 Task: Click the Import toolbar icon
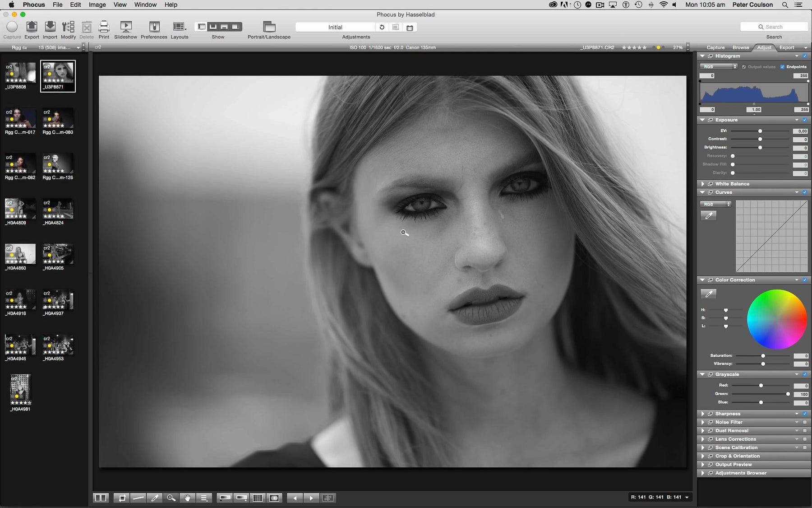pyautogui.click(x=50, y=27)
